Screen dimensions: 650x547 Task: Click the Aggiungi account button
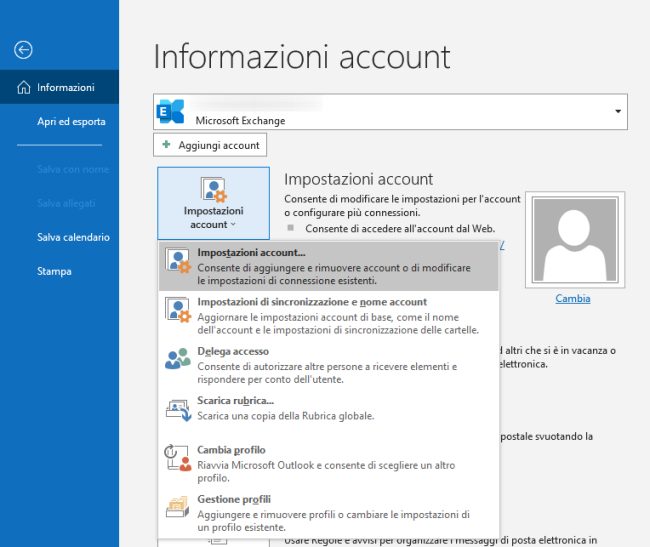210,145
